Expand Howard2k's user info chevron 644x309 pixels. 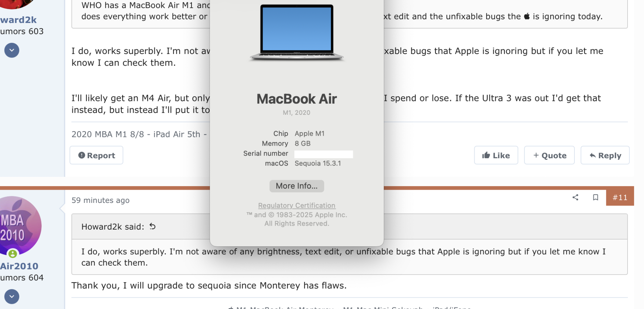(12, 50)
